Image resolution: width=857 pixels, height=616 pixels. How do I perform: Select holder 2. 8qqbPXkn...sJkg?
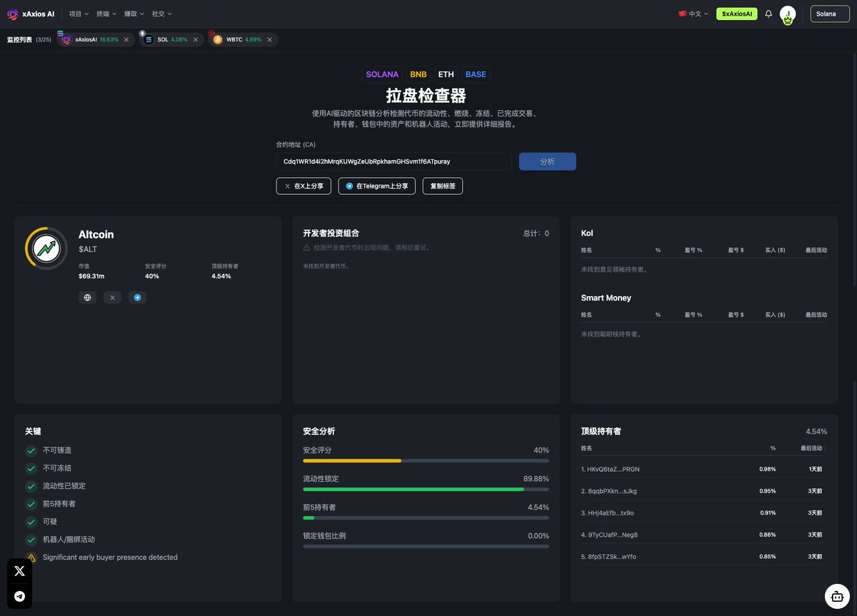[x=609, y=491]
